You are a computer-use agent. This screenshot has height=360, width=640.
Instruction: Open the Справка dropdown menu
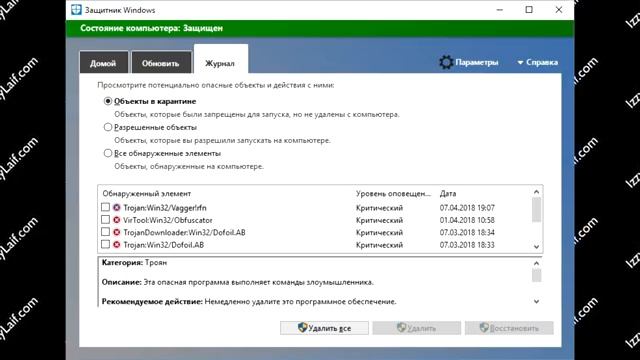pos(538,62)
